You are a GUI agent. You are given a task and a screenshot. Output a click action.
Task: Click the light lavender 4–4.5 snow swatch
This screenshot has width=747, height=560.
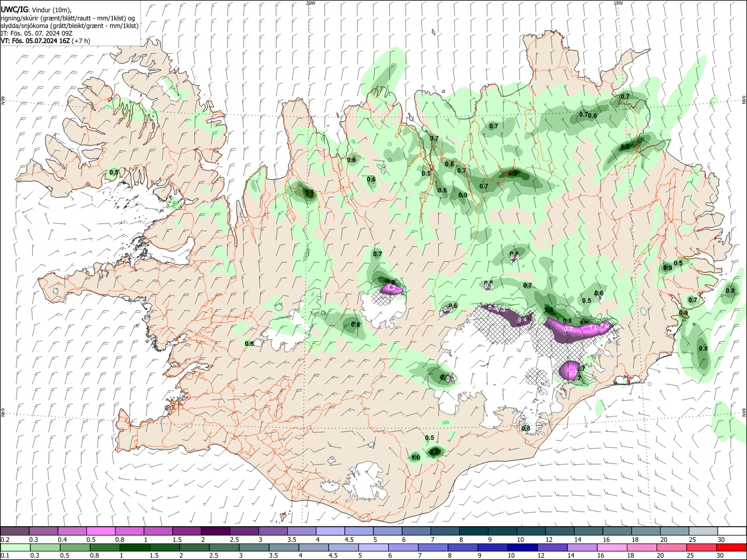330,531
